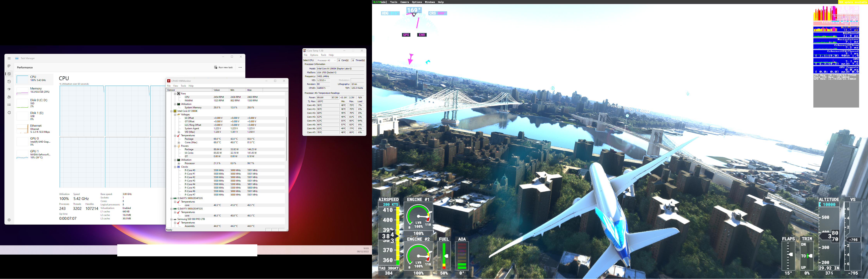868x279 pixels.
Task: Open HWMonitor Tools menu
Action: tap(183, 86)
